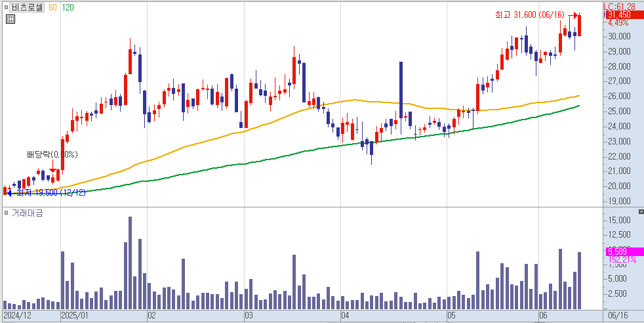Image resolution: width=644 pixels, height=323 pixels.
Task: Close the 거래대금 volume panel
Action: [641, 211]
